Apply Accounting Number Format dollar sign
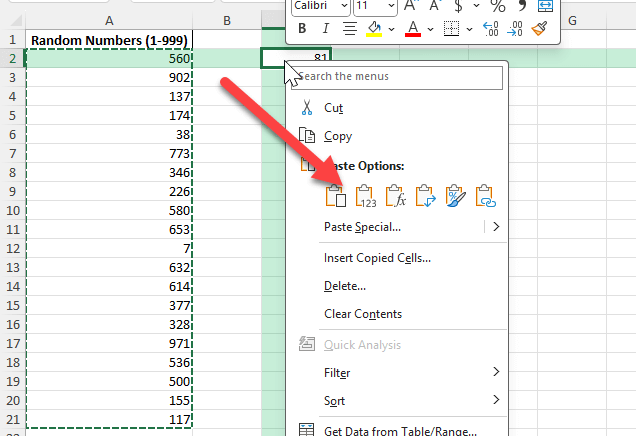Image resolution: width=636 pixels, height=436 pixels. coord(458,6)
